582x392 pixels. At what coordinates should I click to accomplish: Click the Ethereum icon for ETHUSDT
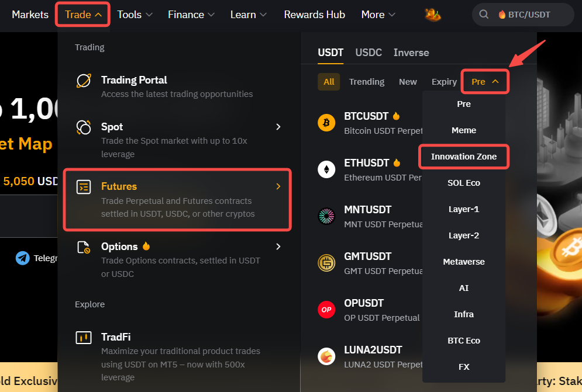pos(326,169)
